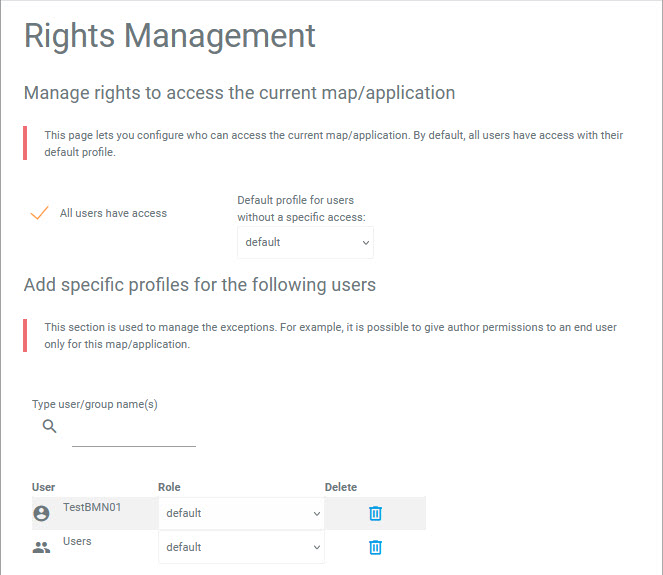This screenshot has width=663, height=575.
Task: Click the TestBMN01 user avatar icon
Action: click(41, 513)
